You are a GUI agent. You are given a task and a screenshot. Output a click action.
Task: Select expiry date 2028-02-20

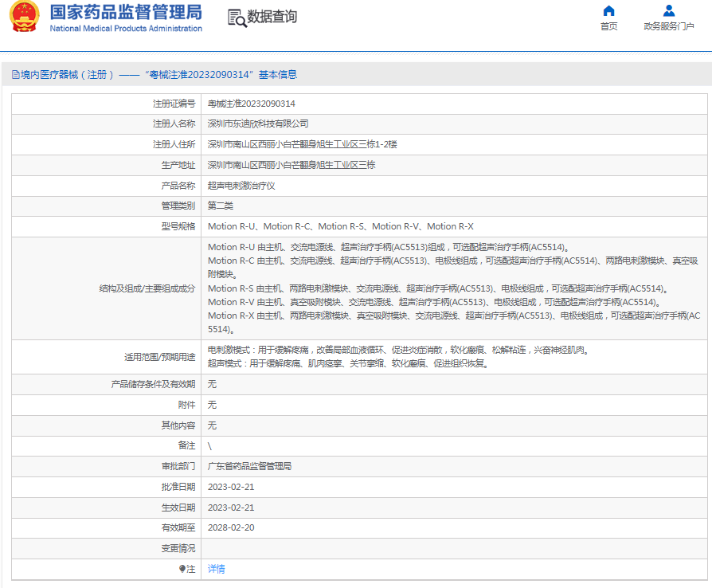pos(231,527)
